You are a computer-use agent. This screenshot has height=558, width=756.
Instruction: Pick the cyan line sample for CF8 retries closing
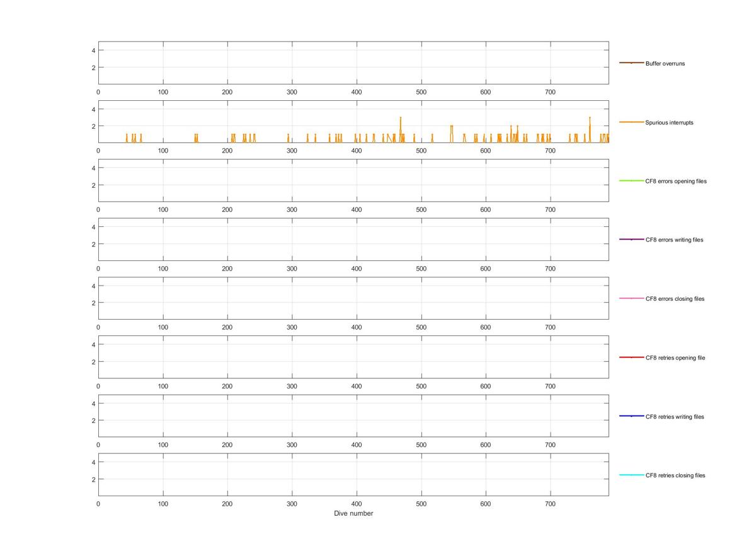[x=631, y=475]
